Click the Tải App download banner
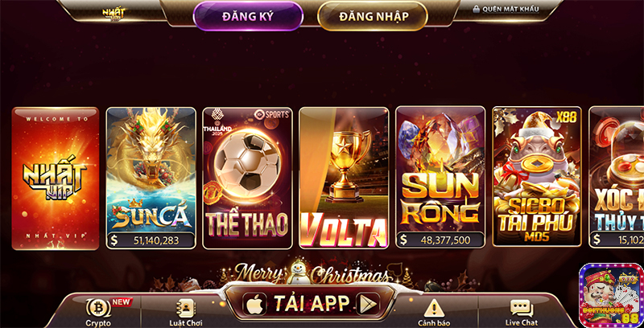 coord(311,303)
